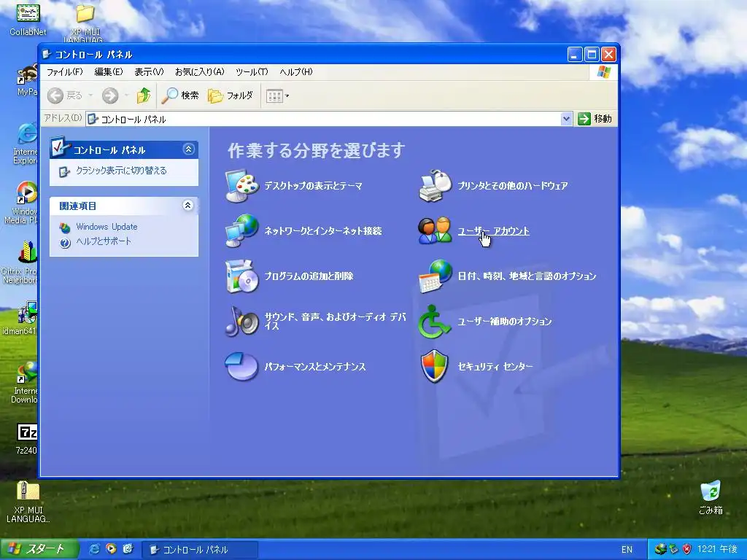
Task: Collapse the 関連項目 sidebar section
Action: [x=187, y=205]
